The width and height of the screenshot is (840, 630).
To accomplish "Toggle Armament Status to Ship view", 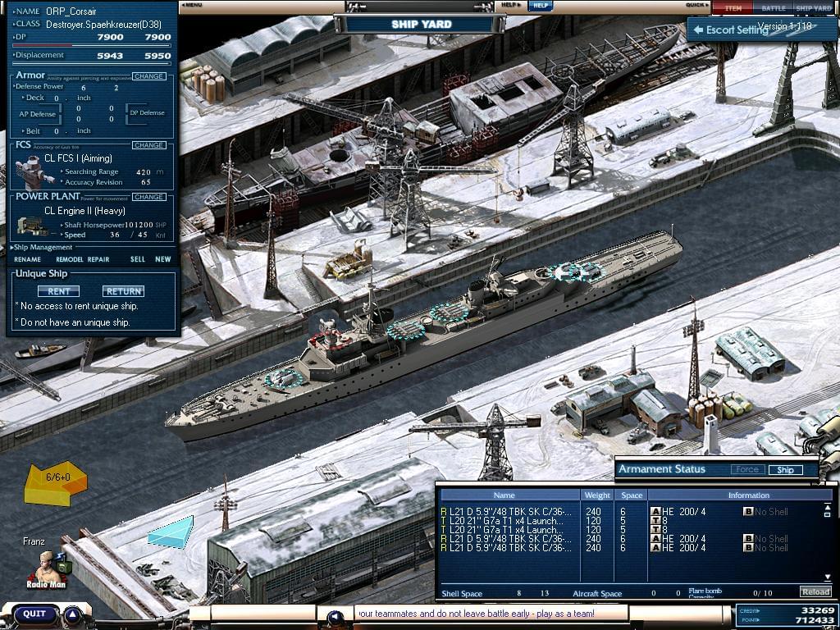I will click(785, 470).
